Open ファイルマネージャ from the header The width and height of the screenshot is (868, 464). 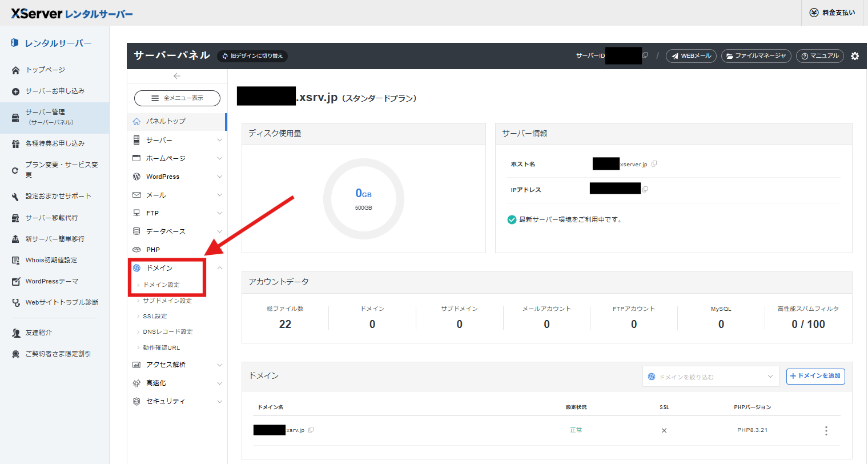tap(756, 56)
